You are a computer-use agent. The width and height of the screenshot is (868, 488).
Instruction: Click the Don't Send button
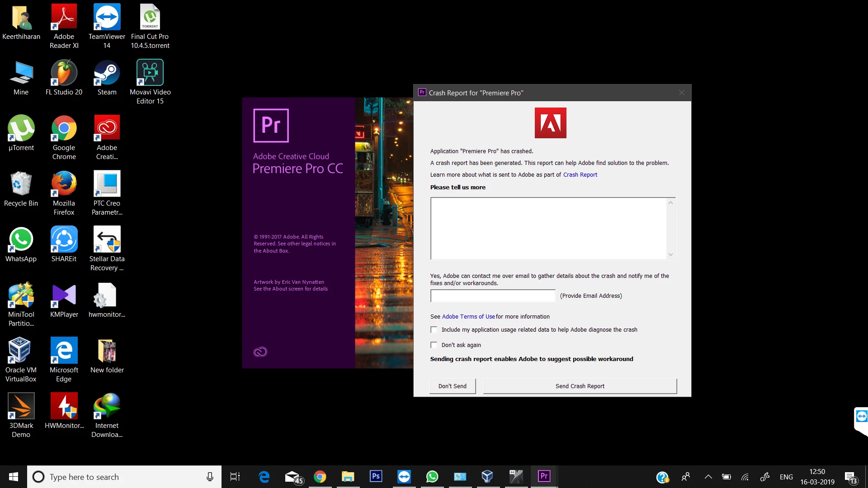click(452, 386)
